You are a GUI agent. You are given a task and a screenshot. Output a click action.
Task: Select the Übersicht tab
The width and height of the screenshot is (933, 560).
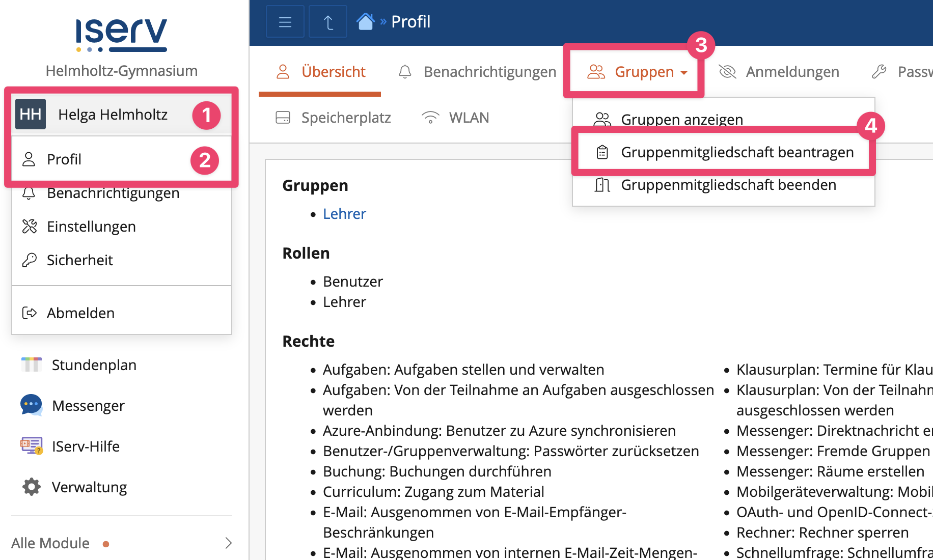click(x=320, y=72)
